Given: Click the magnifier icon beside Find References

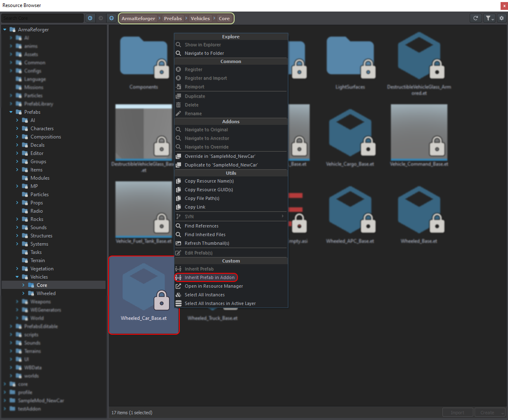Looking at the screenshot, I should click(179, 226).
